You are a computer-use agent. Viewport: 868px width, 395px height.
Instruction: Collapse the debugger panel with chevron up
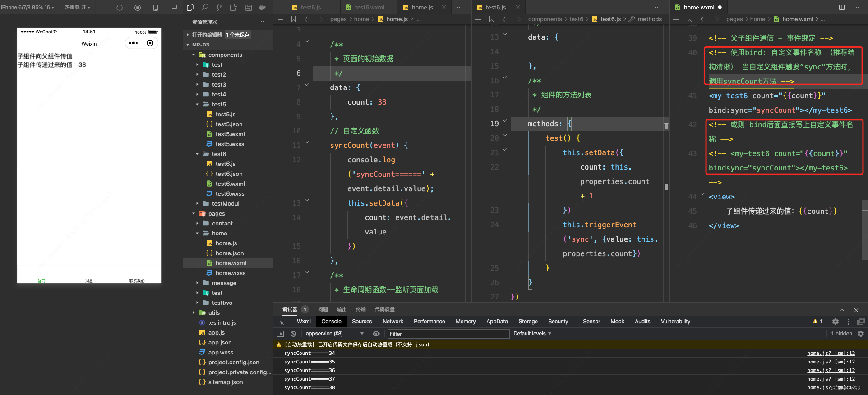[842, 310]
